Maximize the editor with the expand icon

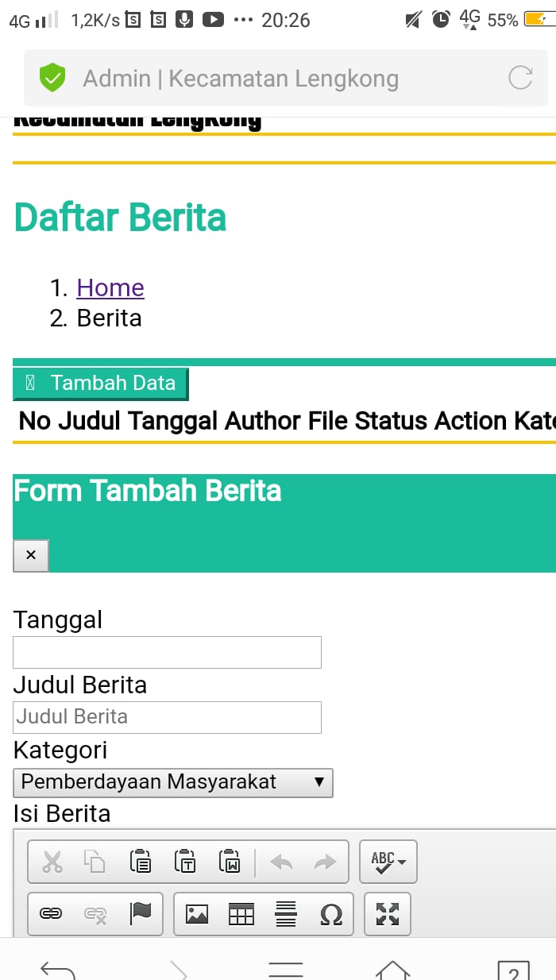point(388,914)
